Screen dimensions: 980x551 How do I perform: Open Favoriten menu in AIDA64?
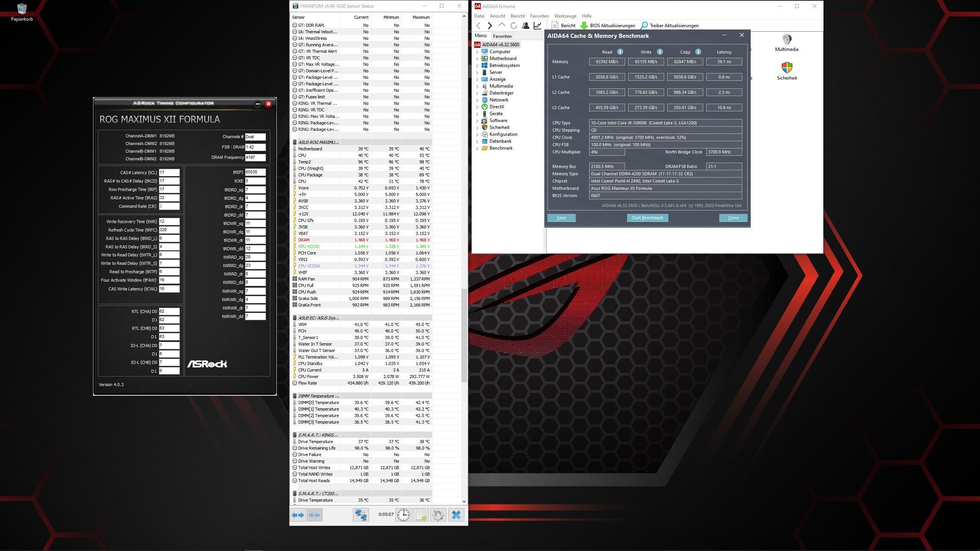539,16
